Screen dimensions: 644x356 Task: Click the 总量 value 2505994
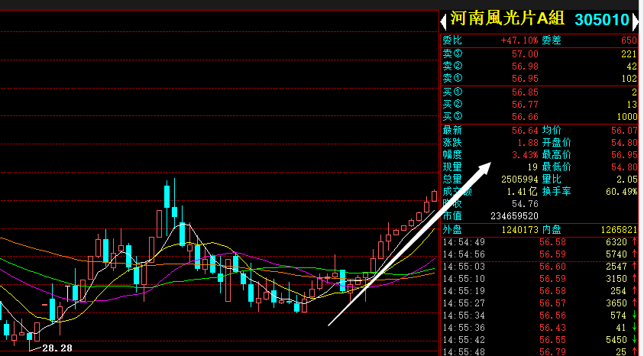(x=519, y=180)
